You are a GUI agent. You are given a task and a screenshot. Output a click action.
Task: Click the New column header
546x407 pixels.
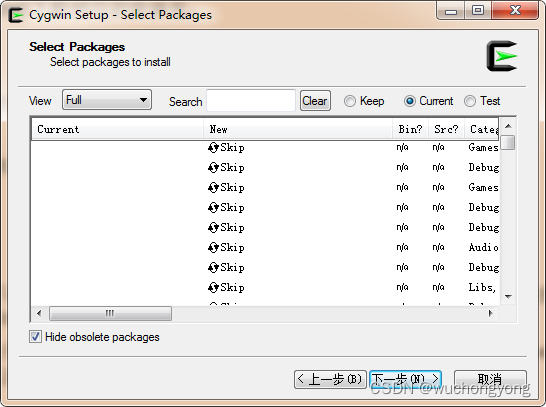click(x=298, y=129)
